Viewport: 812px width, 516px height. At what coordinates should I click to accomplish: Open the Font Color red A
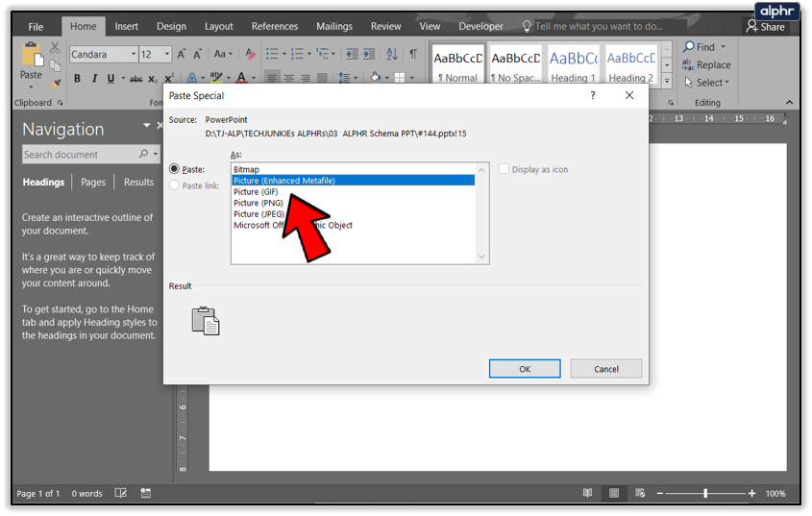pyautogui.click(x=241, y=78)
